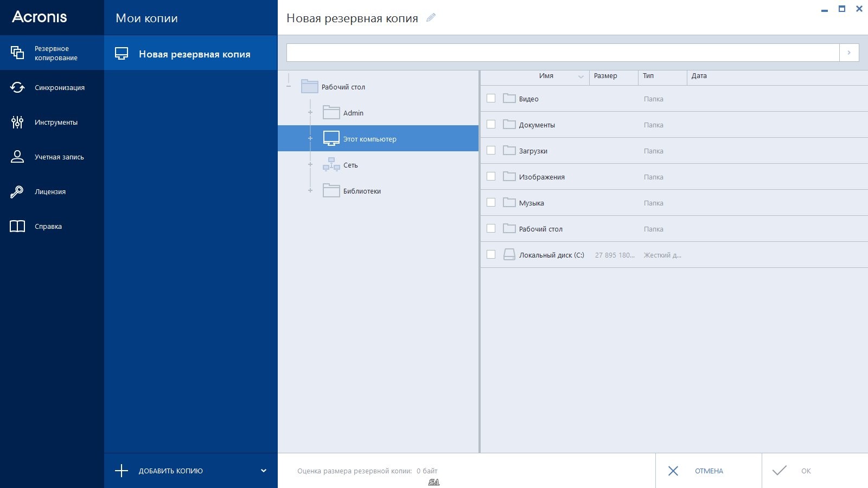Sort by the Размер column header

click(x=605, y=76)
